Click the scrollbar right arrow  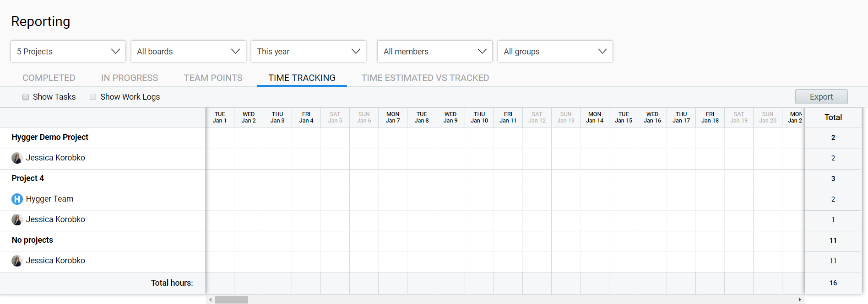800,300
